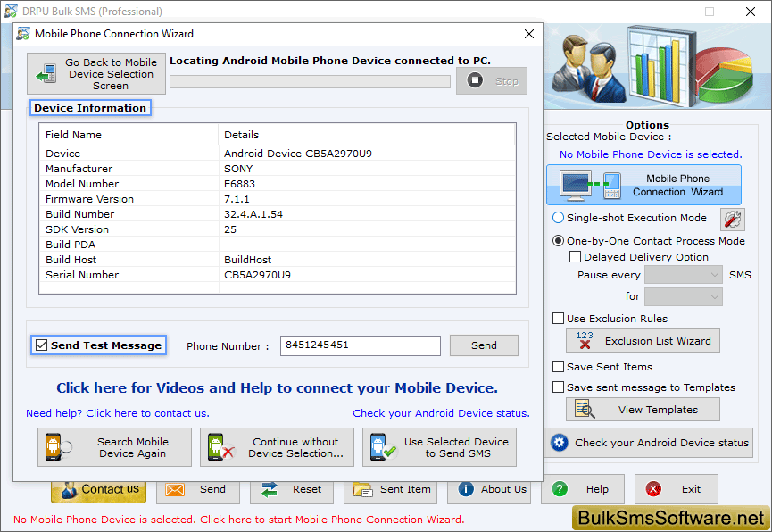Viewport: 772px width, 532px height.
Task: Click the DRPU Bulk SMS title bar icon
Action: 11,11
